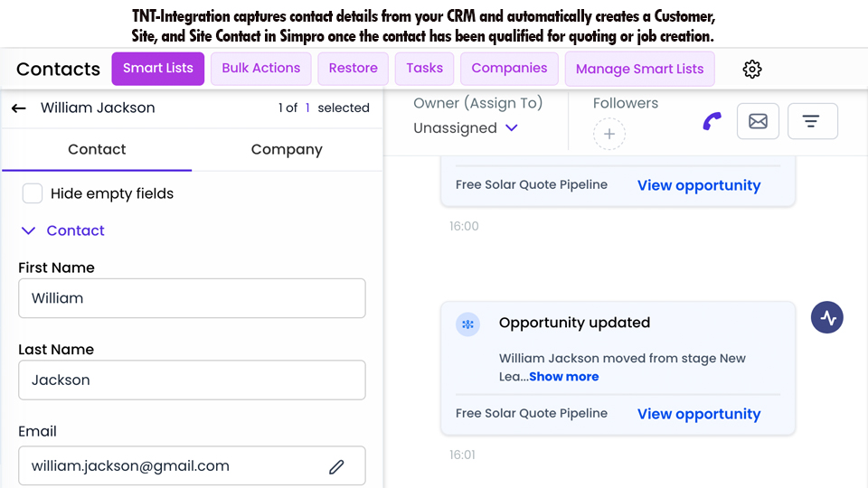Collapse the Contact section chevron
This screenshot has height=488, width=868.
point(29,231)
